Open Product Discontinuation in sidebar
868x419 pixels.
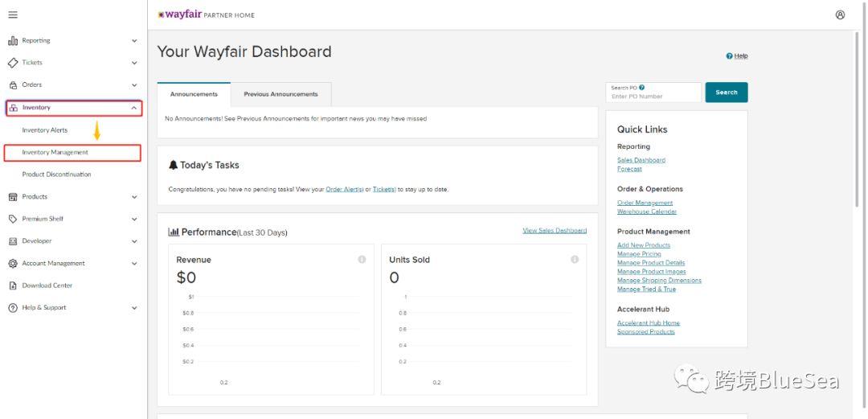56,175
